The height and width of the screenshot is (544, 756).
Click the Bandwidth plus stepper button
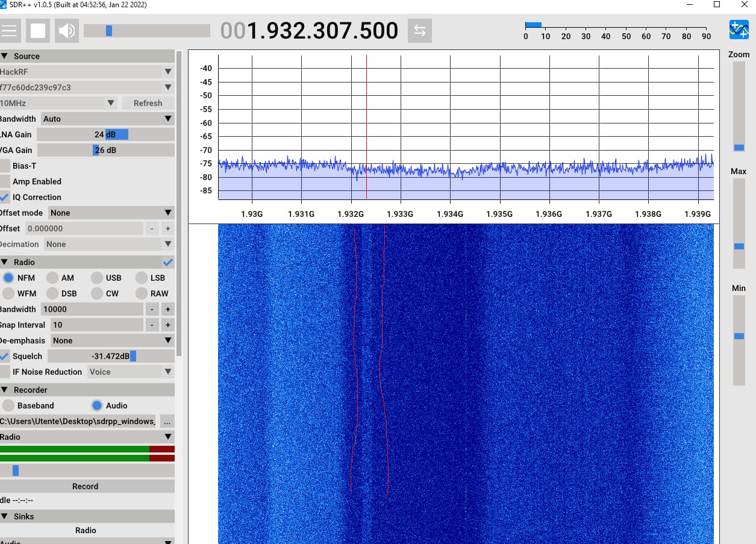point(167,309)
